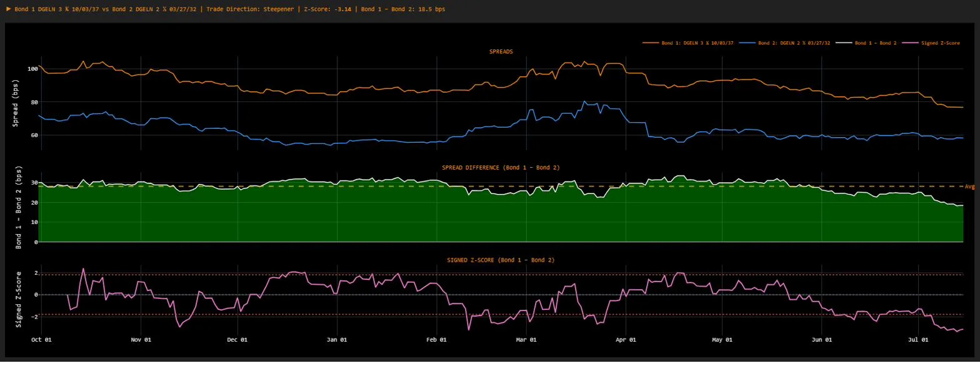Click the white Bond 1 - Bond 2 legend line
Viewport: 980px width, 368px height.
(844, 43)
